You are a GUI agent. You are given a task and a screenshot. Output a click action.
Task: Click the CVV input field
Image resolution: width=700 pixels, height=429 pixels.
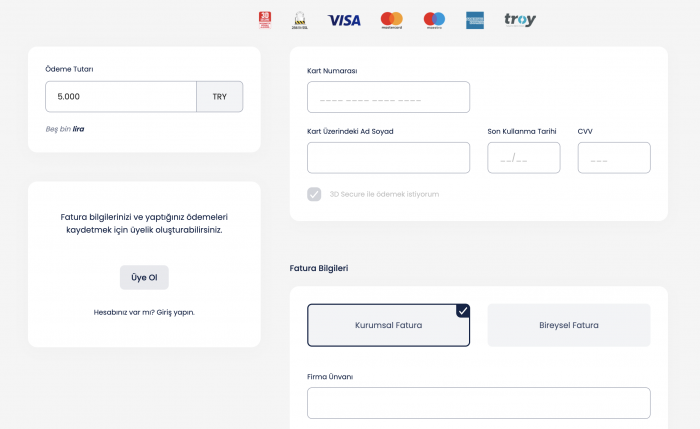coord(614,158)
